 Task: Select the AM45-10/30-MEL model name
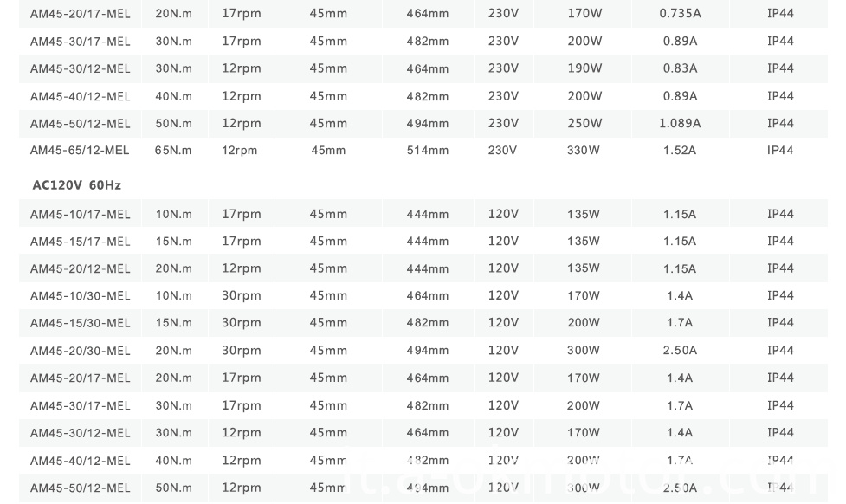pyautogui.click(x=80, y=296)
